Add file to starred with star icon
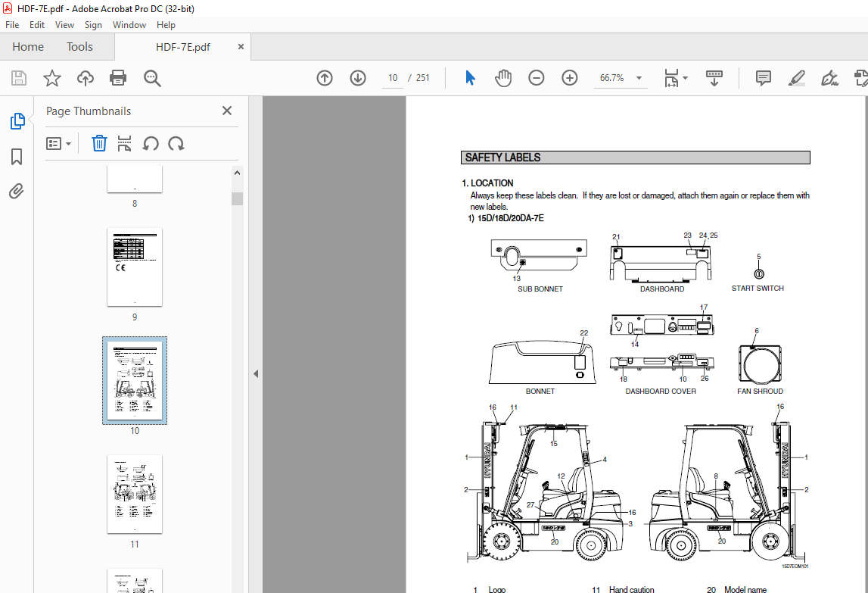The height and width of the screenshot is (593, 868). (52, 78)
